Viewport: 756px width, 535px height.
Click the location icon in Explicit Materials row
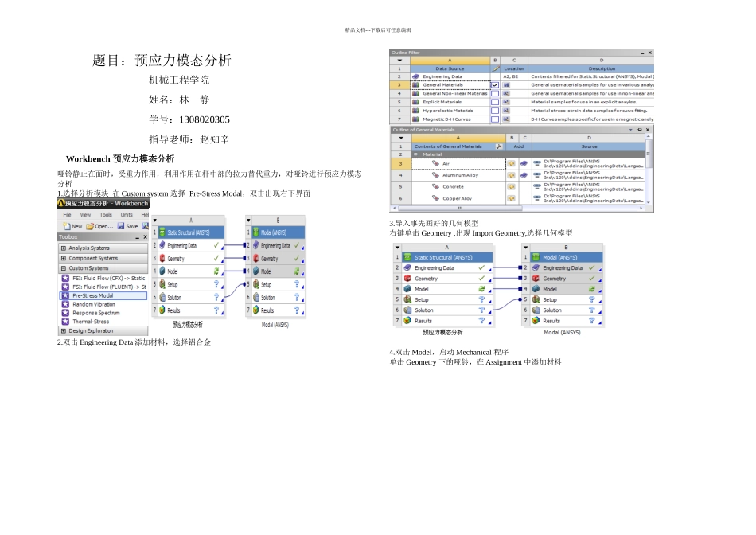coord(506,102)
